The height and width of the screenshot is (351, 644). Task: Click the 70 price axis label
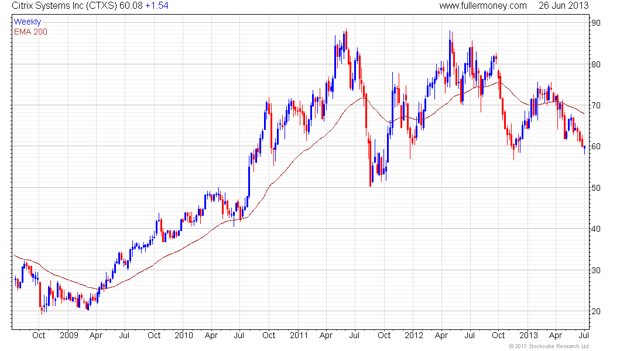[x=596, y=105]
